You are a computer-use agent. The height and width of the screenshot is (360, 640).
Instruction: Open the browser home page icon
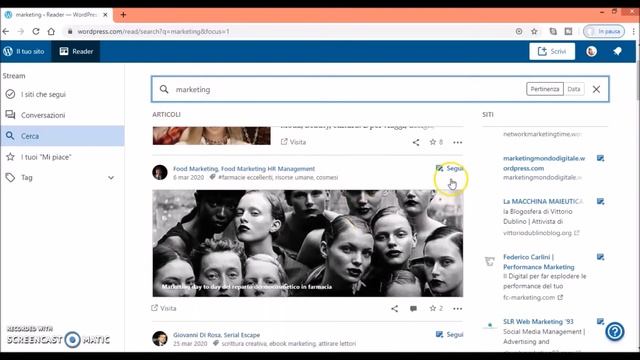pyautogui.click(x=51, y=31)
